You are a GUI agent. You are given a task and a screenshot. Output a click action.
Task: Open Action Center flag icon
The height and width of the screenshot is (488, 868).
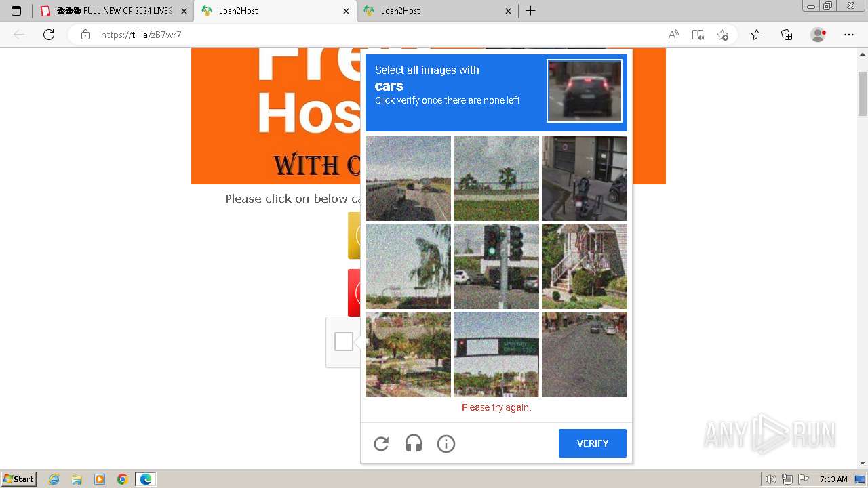point(803,479)
